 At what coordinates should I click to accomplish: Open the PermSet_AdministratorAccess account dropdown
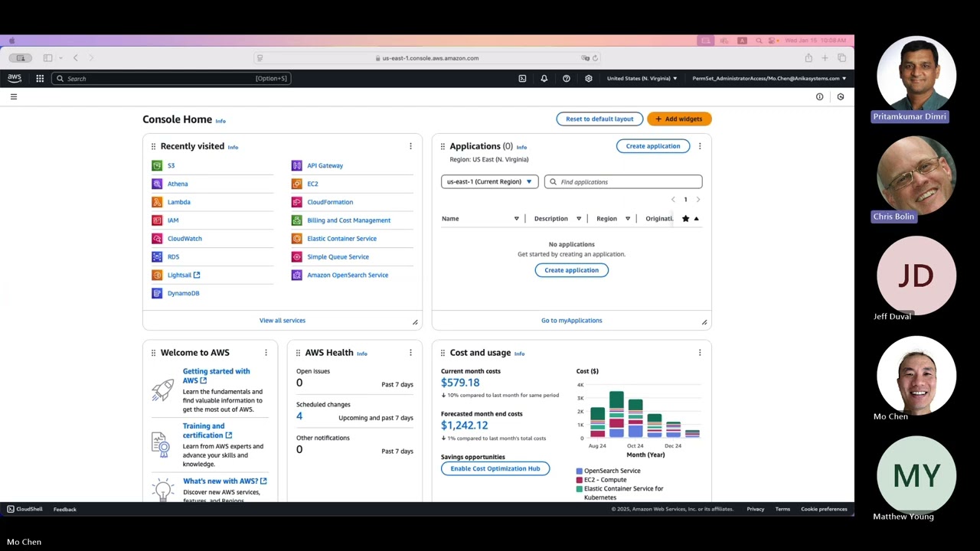[769, 78]
